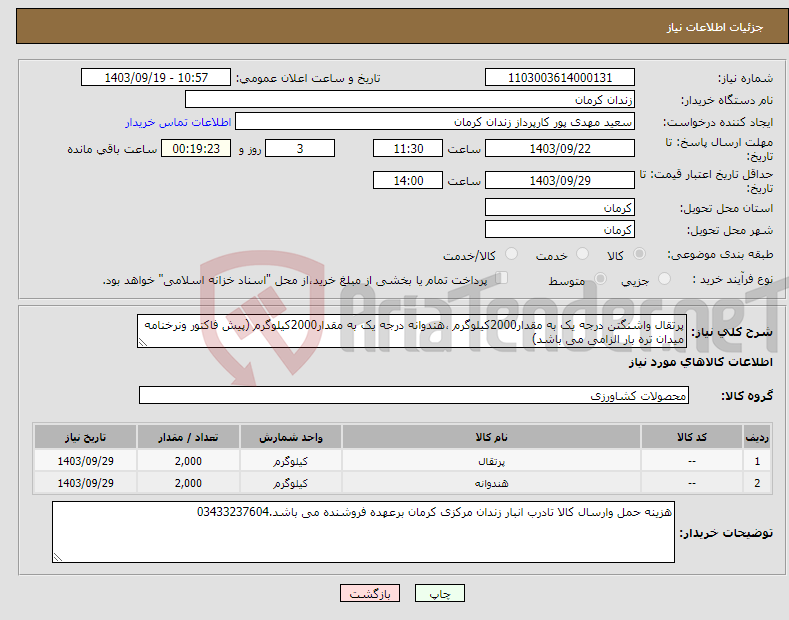This screenshot has width=789, height=620.
Task: Click the delivery city field کرمان
Action: (560, 229)
